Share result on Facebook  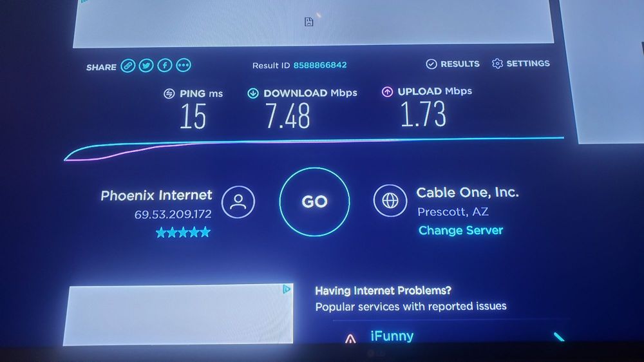[x=165, y=65]
